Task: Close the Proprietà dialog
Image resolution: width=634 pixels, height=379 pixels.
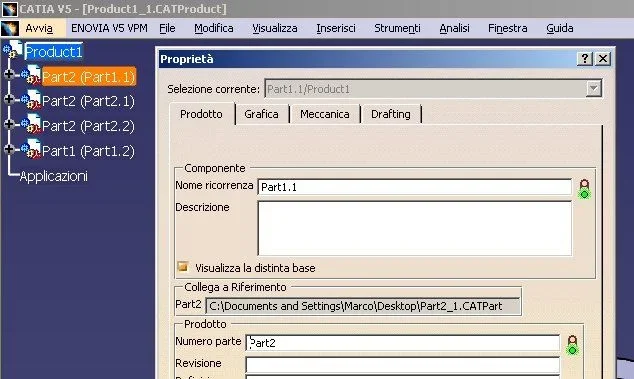Action: 603,59
